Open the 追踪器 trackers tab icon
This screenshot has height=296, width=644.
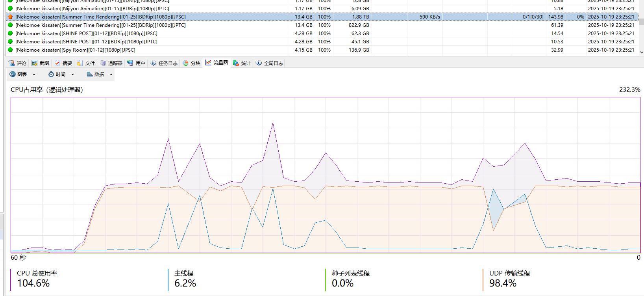pos(103,63)
